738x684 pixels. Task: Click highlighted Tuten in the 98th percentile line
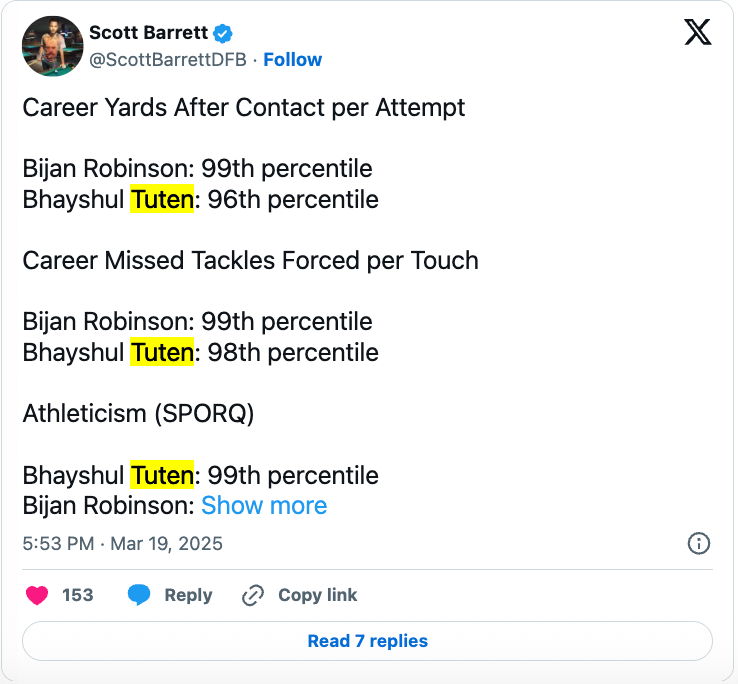(161, 353)
